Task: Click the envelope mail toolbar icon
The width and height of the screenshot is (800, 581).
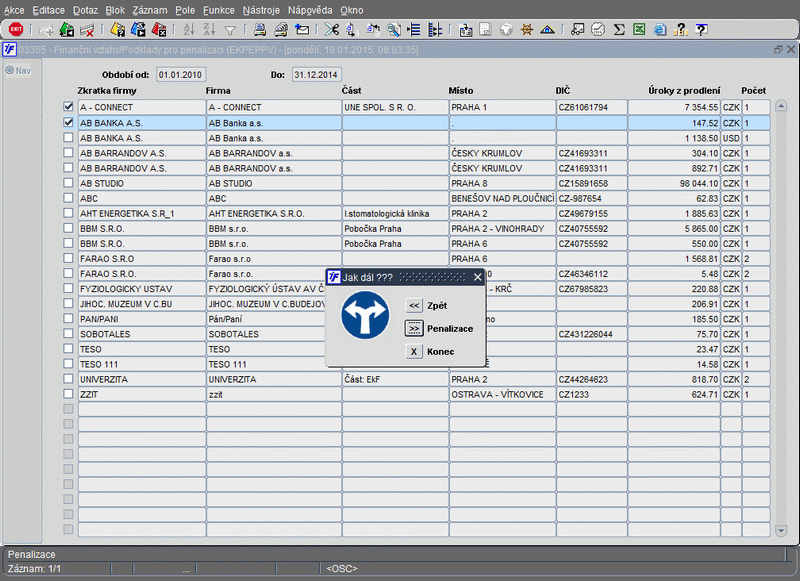Action: click(x=302, y=29)
